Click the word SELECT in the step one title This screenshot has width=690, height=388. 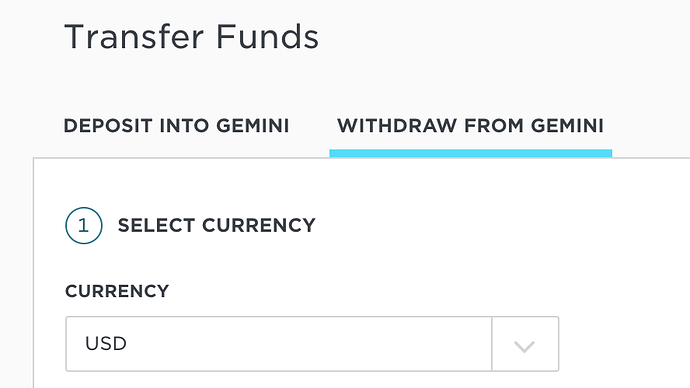point(156,226)
